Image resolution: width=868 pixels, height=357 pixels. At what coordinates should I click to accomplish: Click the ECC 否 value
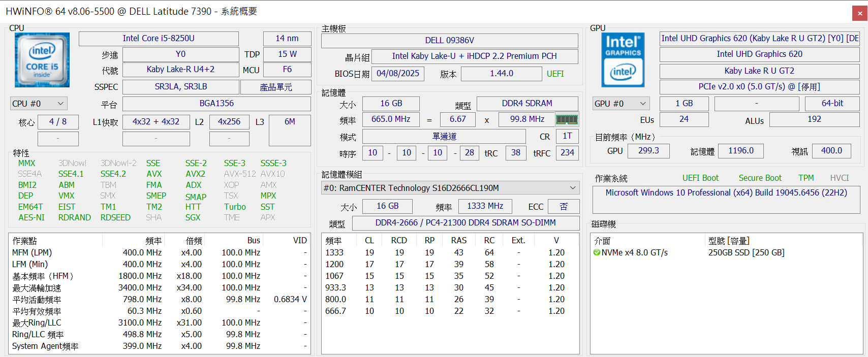(564, 206)
